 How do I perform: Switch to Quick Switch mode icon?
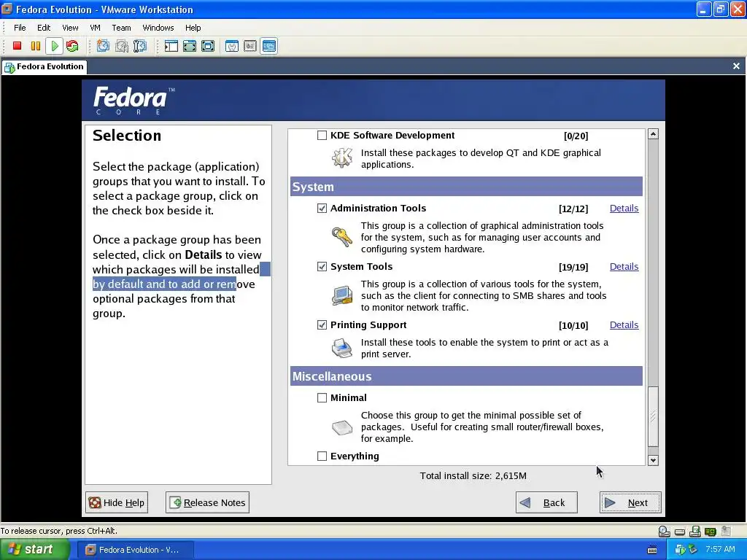click(190, 46)
